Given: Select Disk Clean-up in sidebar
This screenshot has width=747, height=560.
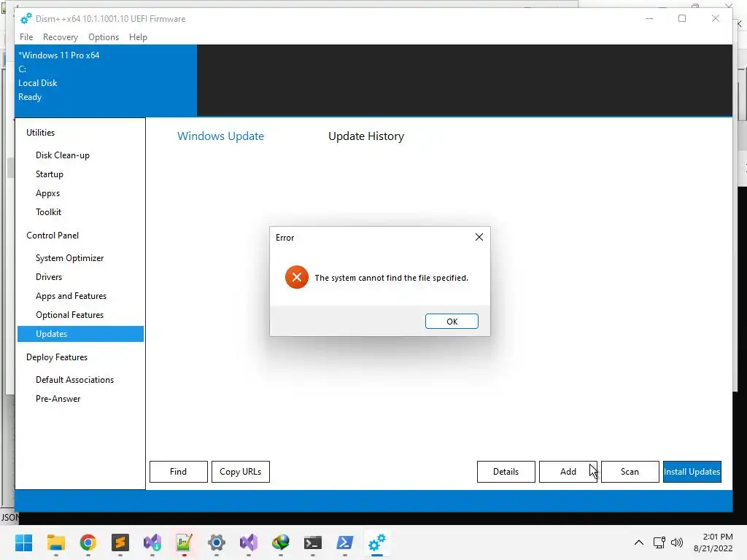Looking at the screenshot, I should click(63, 155).
